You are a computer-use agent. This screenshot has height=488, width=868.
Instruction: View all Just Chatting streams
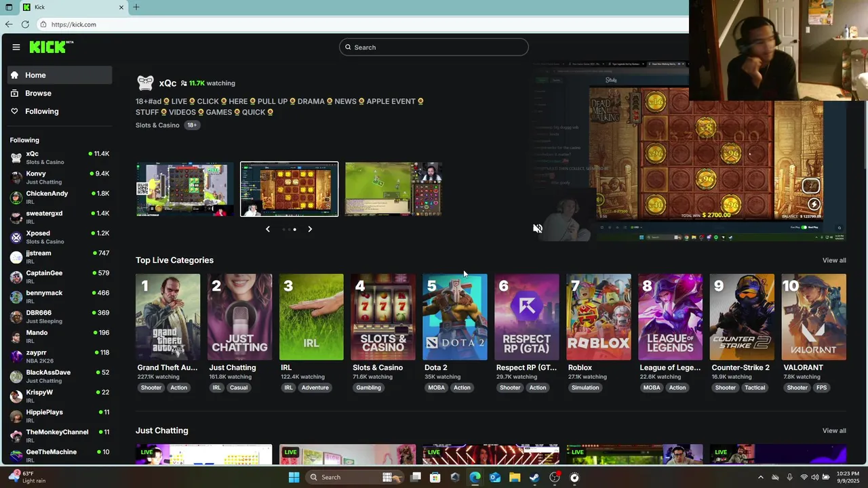pyautogui.click(x=834, y=431)
